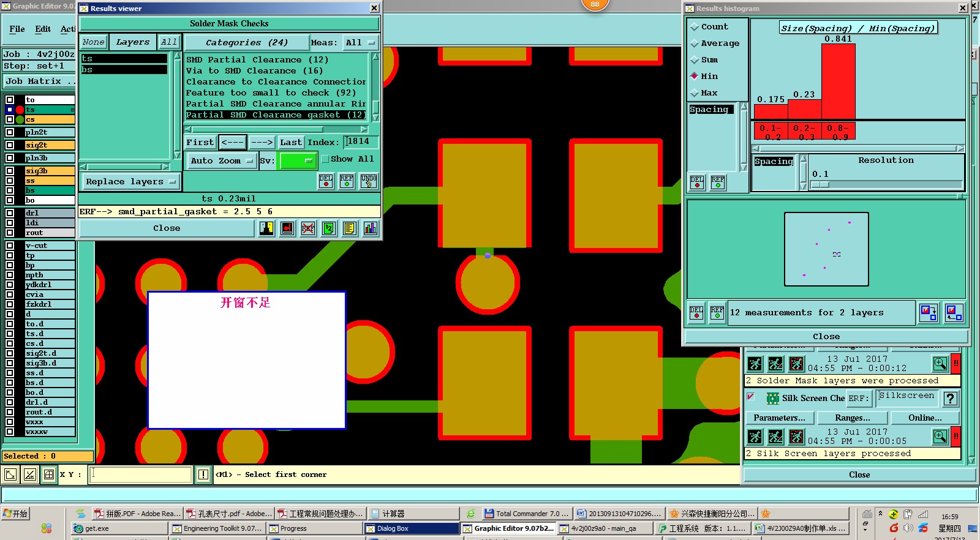Click the Last button
This screenshot has width=980, height=540.
tap(291, 142)
